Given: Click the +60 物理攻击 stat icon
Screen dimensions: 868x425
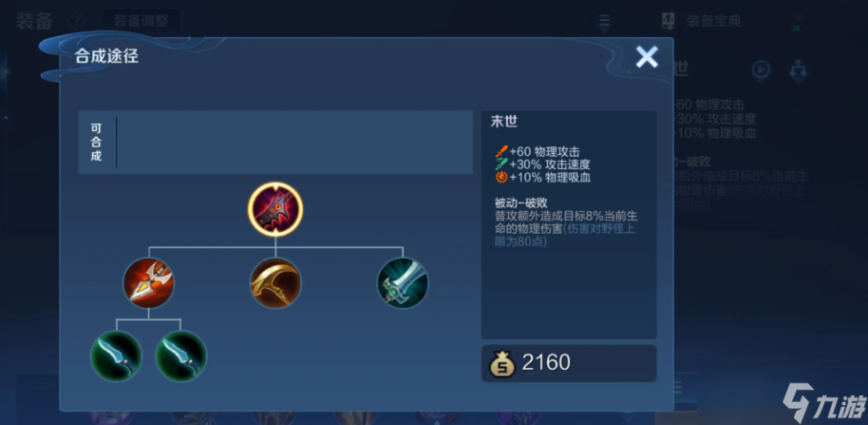Looking at the screenshot, I should point(501,151).
